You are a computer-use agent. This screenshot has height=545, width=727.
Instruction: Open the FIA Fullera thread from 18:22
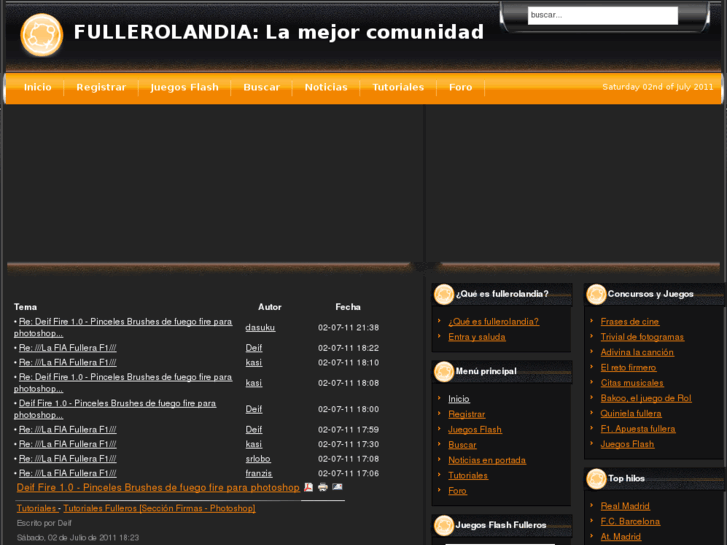point(68,348)
